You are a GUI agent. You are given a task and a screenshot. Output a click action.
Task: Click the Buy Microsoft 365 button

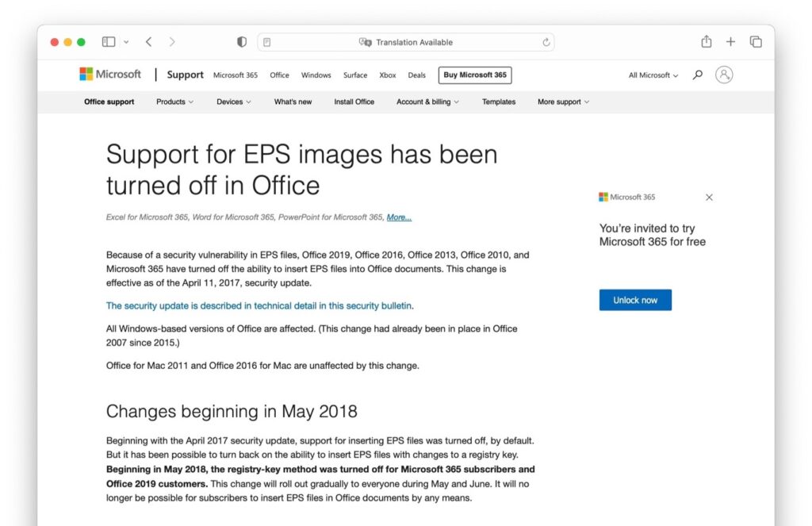point(475,75)
